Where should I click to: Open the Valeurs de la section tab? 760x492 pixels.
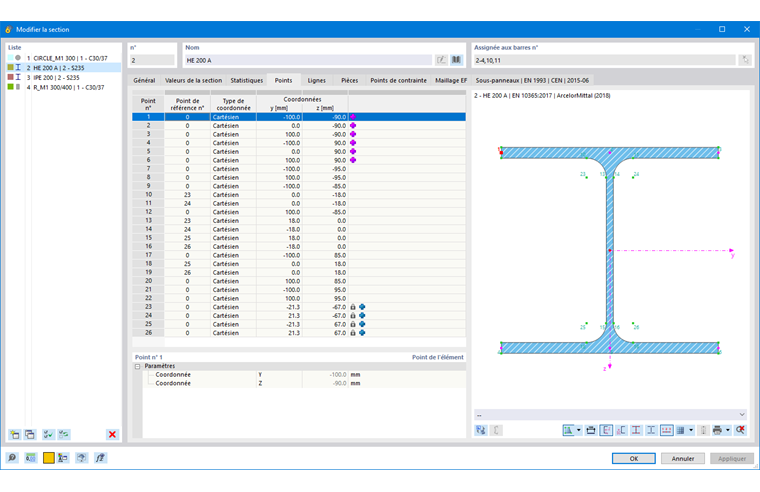click(x=193, y=80)
